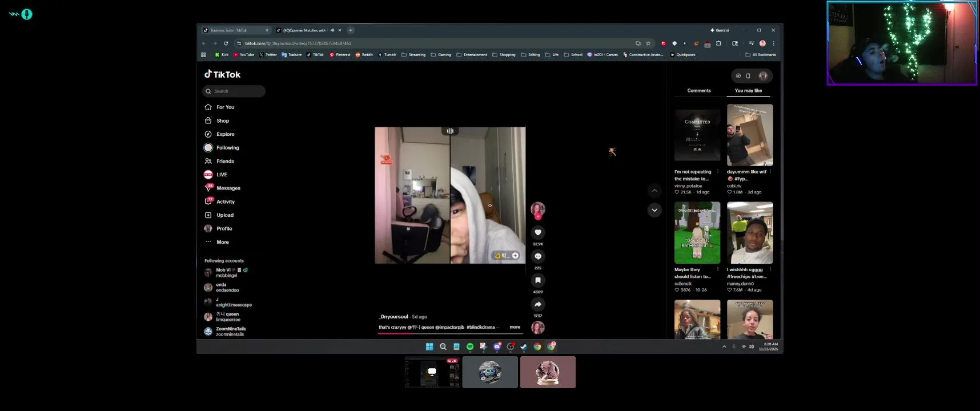Reload the page in Chrome

pos(226,43)
